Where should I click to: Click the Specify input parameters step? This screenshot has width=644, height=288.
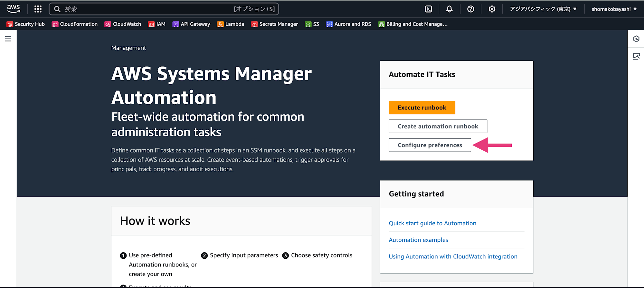(x=240, y=255)
